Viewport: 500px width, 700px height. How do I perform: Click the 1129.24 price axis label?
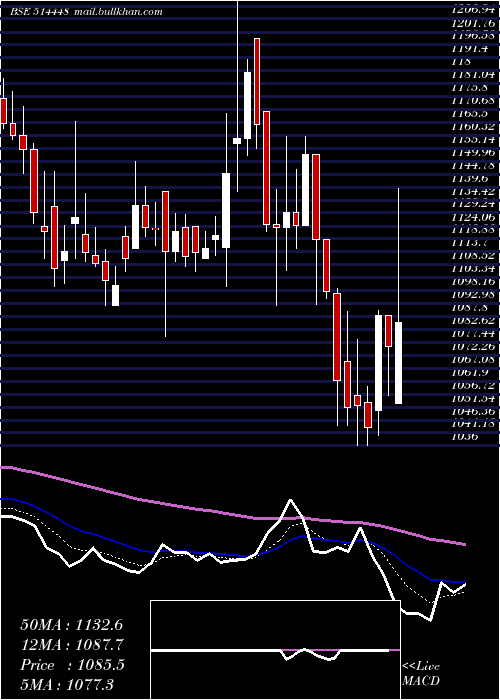[x=473, y=204]
